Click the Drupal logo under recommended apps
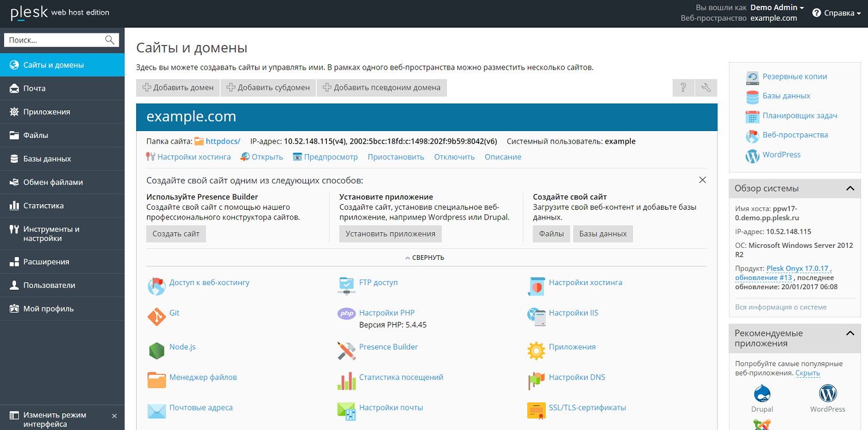Screen dimensions: 868x430 [762, 394]
